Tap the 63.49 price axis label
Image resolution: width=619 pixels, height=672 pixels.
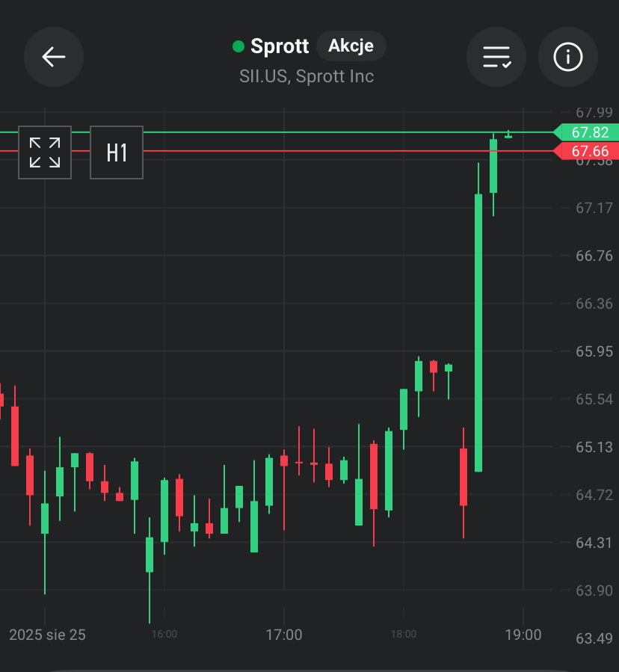pyautogui.click(x=594, y=638)
